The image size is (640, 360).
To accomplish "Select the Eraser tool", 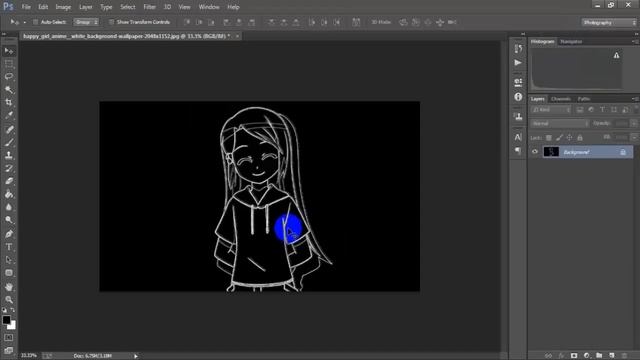I will 9,181.
